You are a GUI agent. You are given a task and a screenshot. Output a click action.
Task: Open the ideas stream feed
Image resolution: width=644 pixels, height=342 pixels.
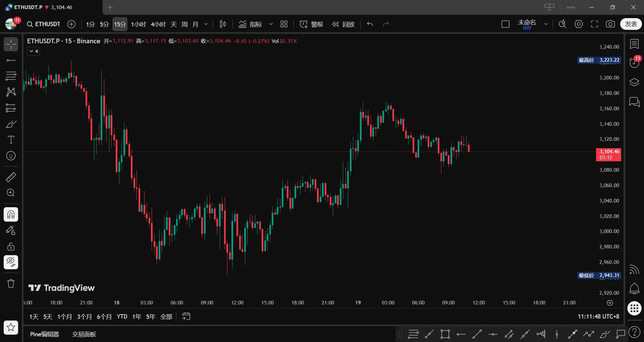634,269
